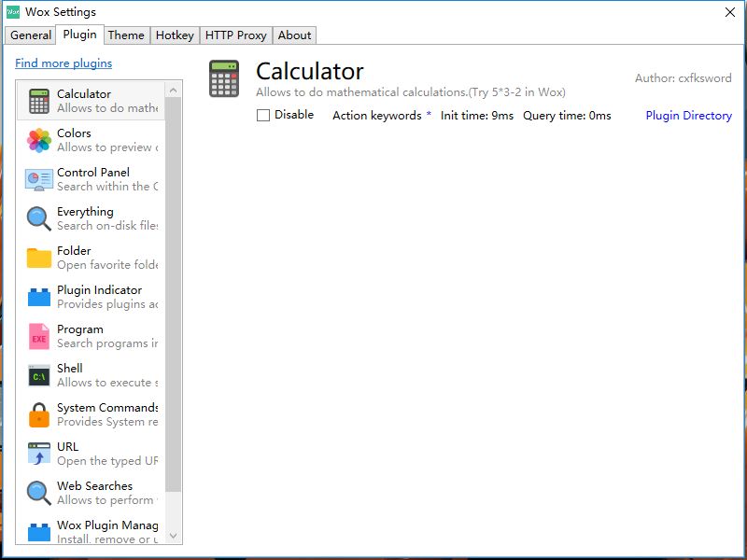Click the Web Searches magnifier icon
The width and height of the screenshot is (747, 560).
coord(39,493)
